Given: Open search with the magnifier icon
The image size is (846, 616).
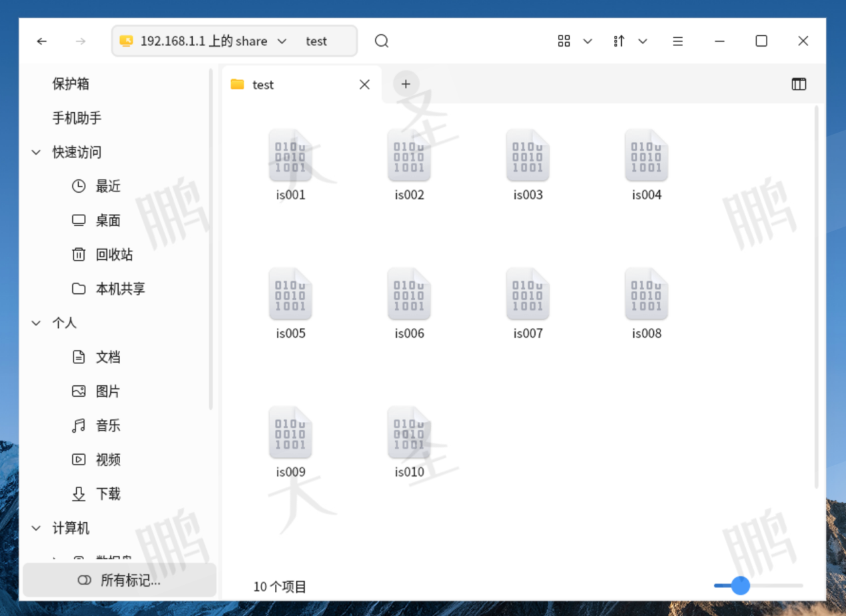Looking at the screenshot, I should [382, 41].
